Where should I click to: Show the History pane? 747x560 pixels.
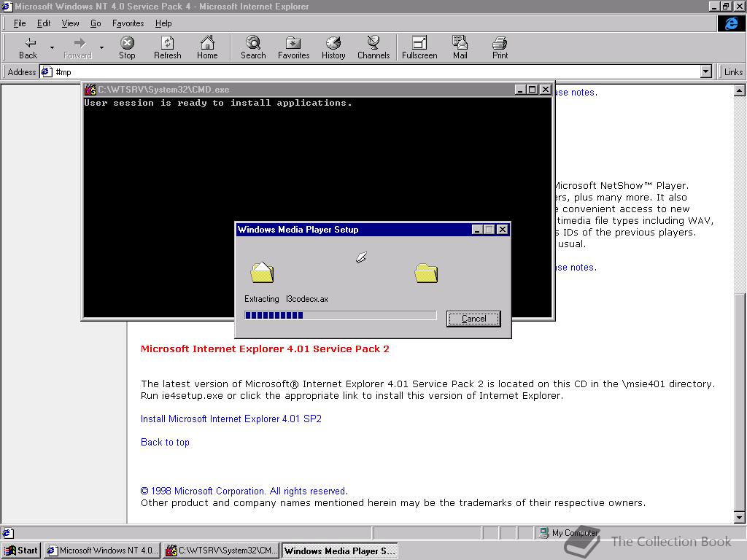[x=333, y=47]
